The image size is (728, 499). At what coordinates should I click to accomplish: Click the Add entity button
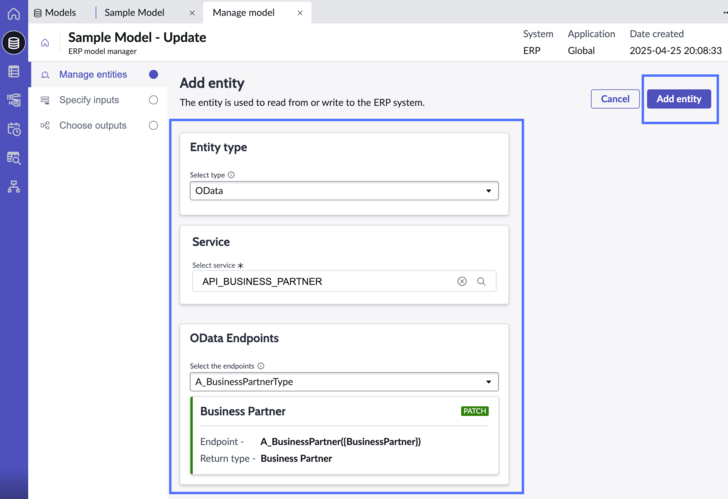point(679,99)
